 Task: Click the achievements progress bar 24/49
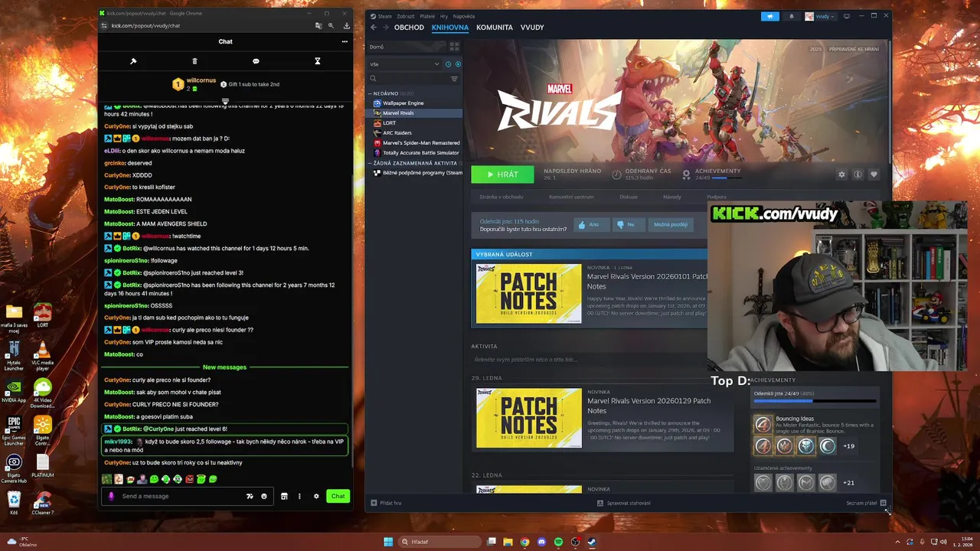(815, 400)
